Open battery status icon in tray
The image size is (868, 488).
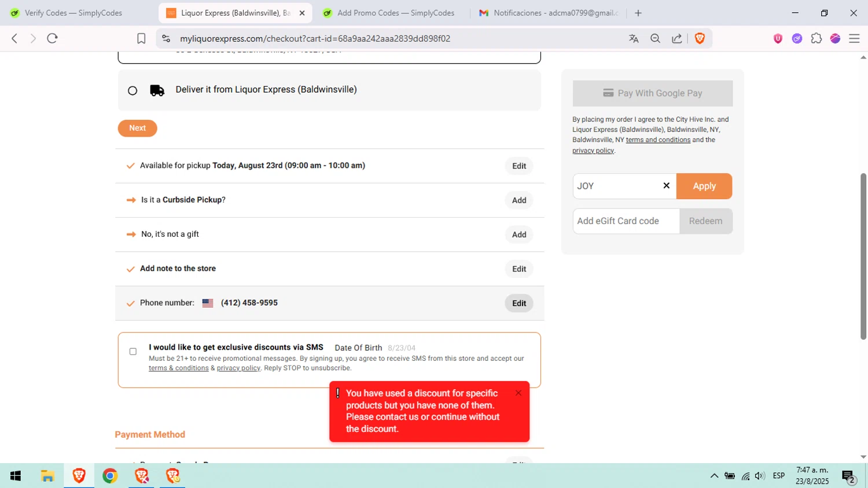(730, 476)
